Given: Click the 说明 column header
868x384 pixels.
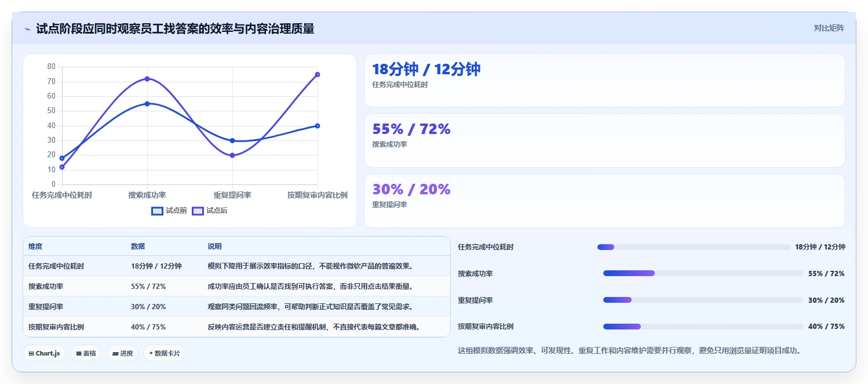Looking at the screenshot, I should pyautogui.click(x=214, y=247).
